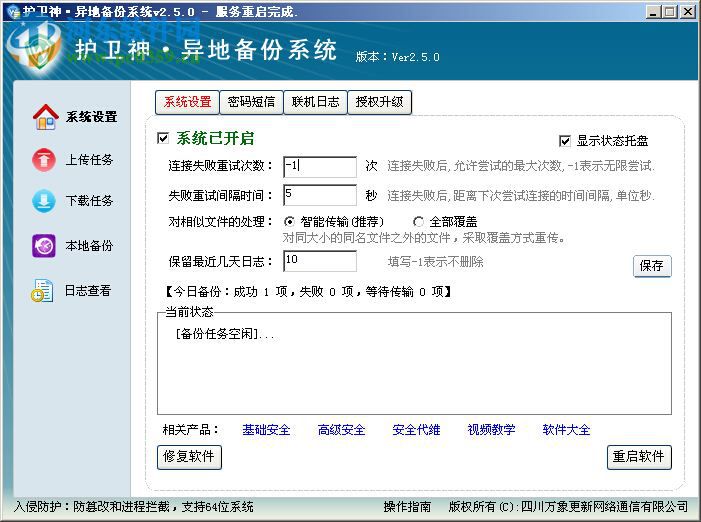This screenshot has height=522, width=701.
Task: Open the 软件大全 link
Action: pyautogui.click(x=566, y=430)
